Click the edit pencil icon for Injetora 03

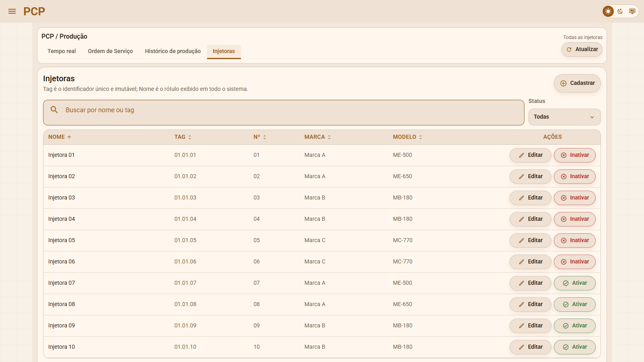521,198
